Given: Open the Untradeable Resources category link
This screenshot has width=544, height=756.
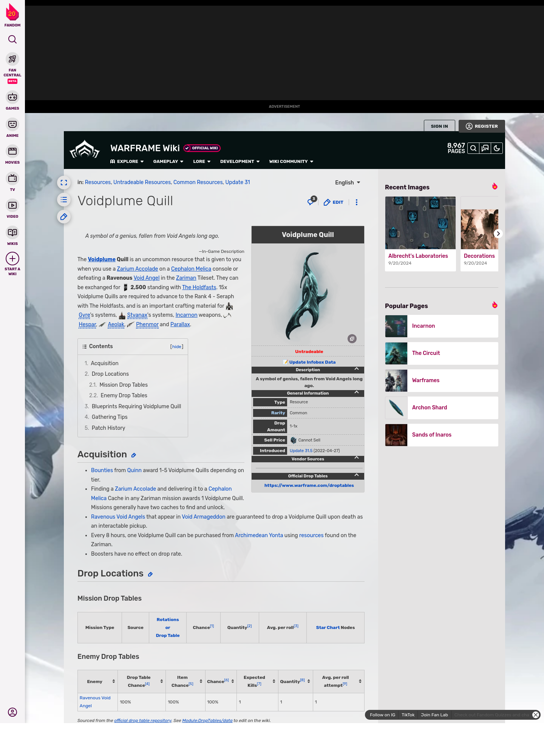Looking at the screenshot, I should (142, 182).
